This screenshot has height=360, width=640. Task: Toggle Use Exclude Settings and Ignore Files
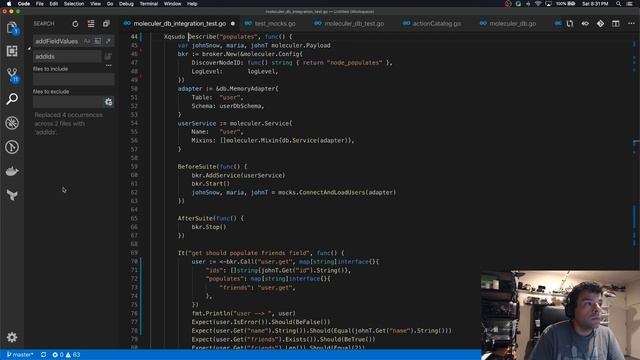(x=108, y=102)
